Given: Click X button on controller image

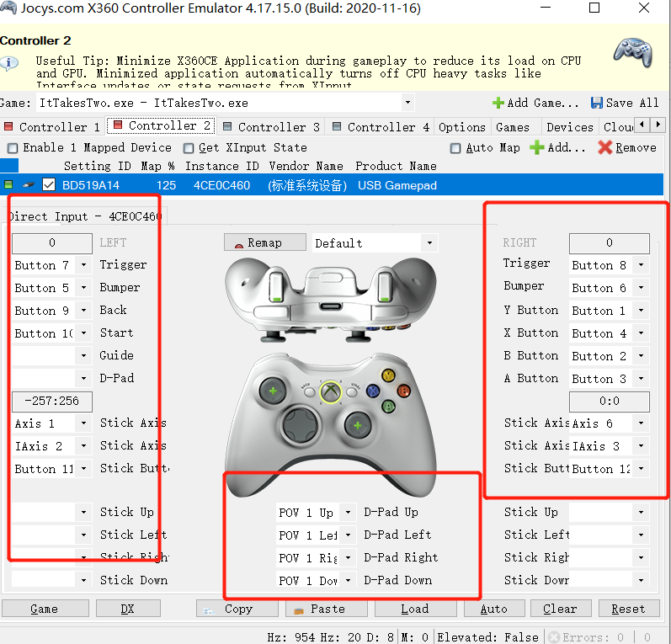Looking at the screenshot, I should pyautogui.click(x=373, y=391).
